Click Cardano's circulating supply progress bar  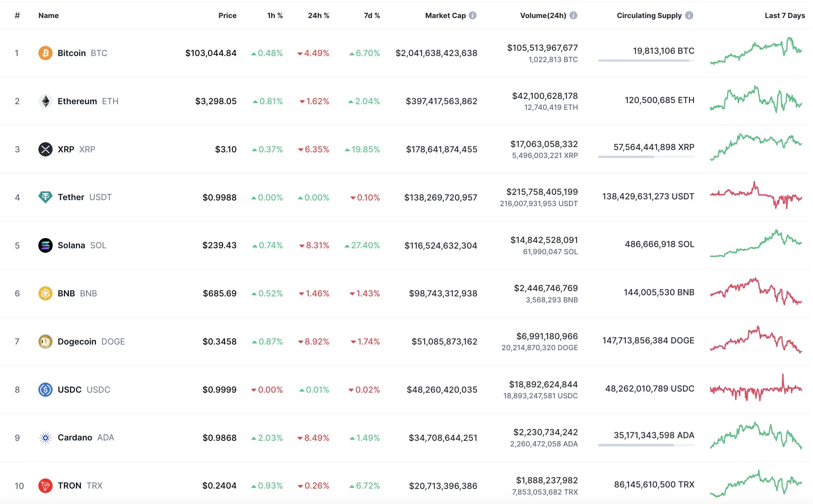tap(646, 445)
